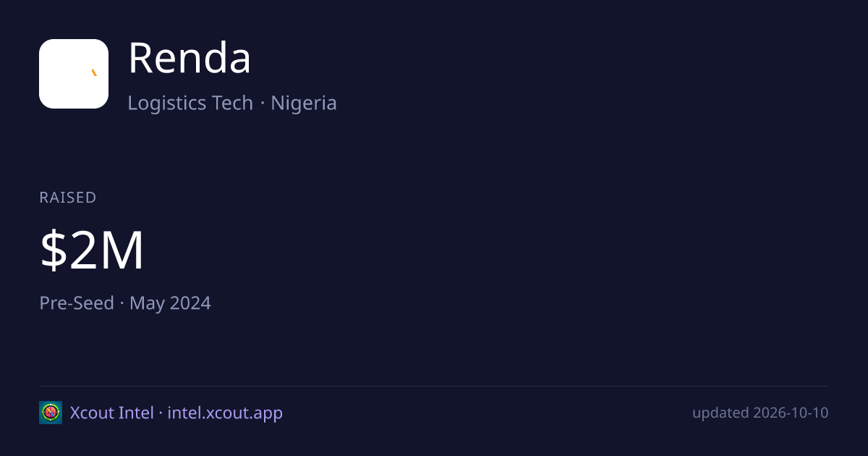This screenshot has width=868, height=456.
Task: Click the word 'Tech' in the subtitle
Action: click(232, 103)
